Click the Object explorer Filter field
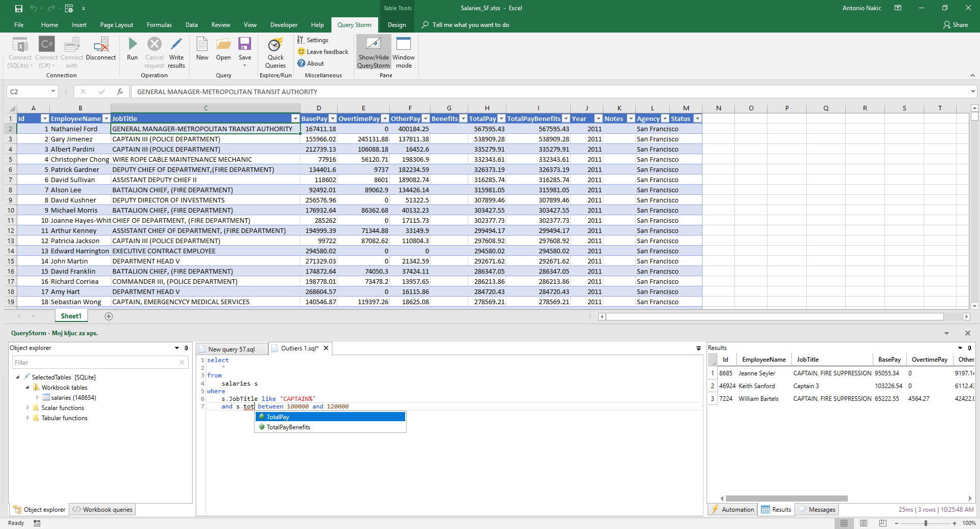Image resolution: width=980 pixels, height=529 pixels. (x=96, y=363)
